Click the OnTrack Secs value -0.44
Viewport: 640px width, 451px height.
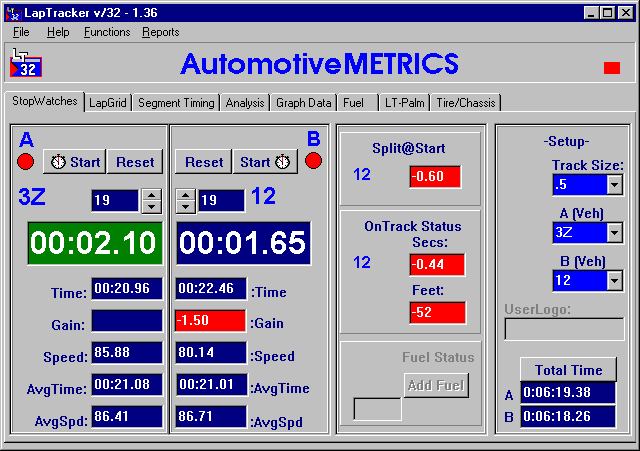click(437, 265)
